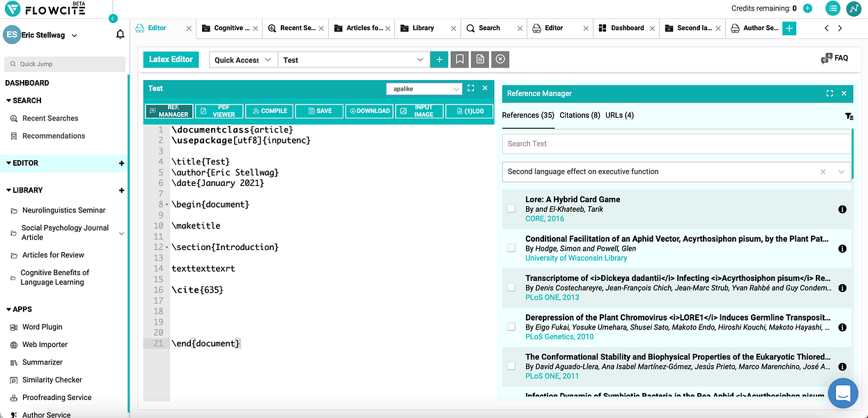Tick the checkbox for Derepression of the Plant Chromovirus
The width and height of the screenshot is (868, 418).
tap(511, 327)
